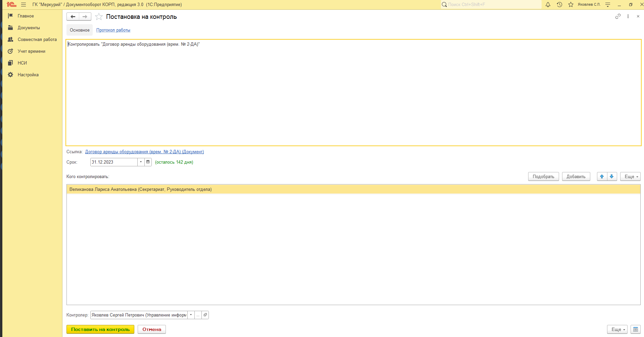Select the Великанова Лариса Анатольевна row
Viewport: 644px width, 337px height.
(x=140, y=189)
